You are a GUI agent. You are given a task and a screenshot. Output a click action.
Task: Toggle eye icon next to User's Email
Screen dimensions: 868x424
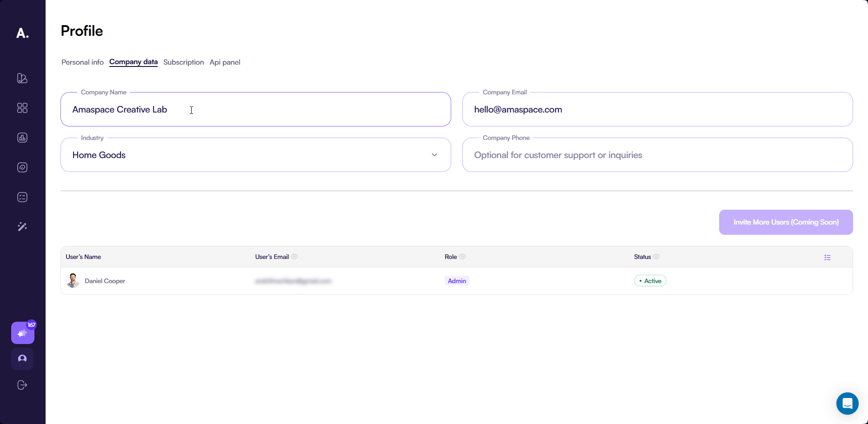pyautogui.click(x=294, y=257)
